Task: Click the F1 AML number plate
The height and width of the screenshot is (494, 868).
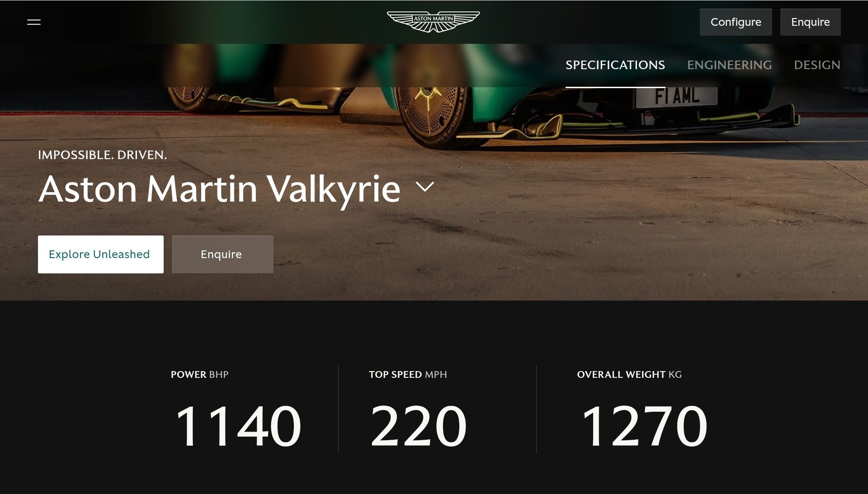Action: pos(676,97)
